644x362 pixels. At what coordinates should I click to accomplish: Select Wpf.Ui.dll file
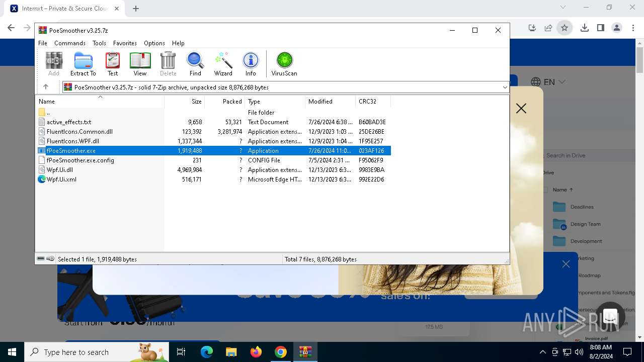pyautogui.click(x=213, y=170)
